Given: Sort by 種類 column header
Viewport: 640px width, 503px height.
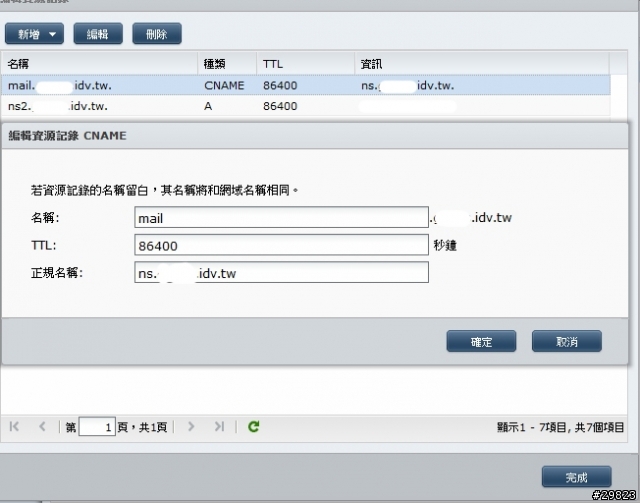Looking at the screenshot, I should pos(227,64).
